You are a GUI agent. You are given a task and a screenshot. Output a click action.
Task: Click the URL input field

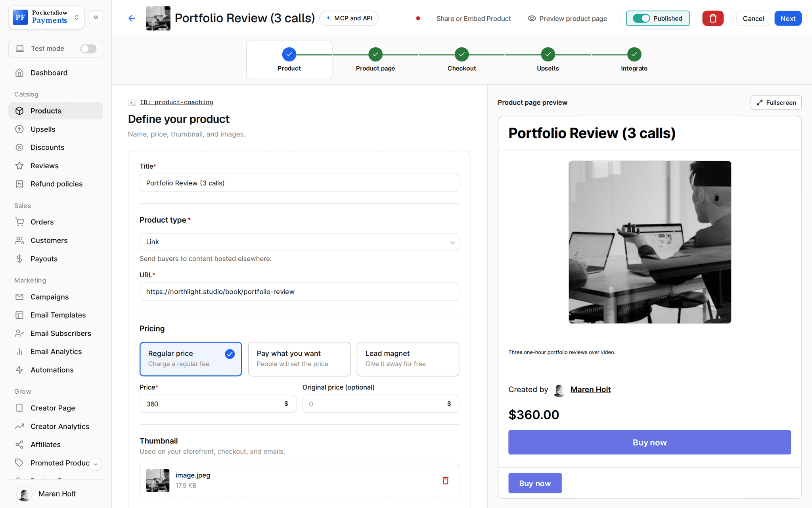pyautogui.click(x=299, y=292)
